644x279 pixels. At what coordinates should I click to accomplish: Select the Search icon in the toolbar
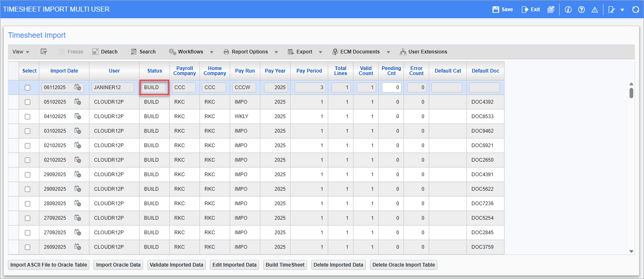point(134,51)
